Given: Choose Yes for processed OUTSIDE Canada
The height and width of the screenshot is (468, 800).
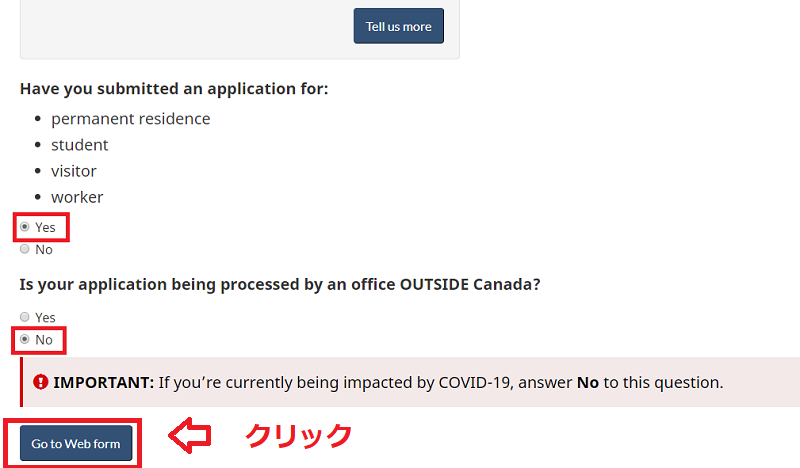Looking at the screenshot, I should (24, 317).
